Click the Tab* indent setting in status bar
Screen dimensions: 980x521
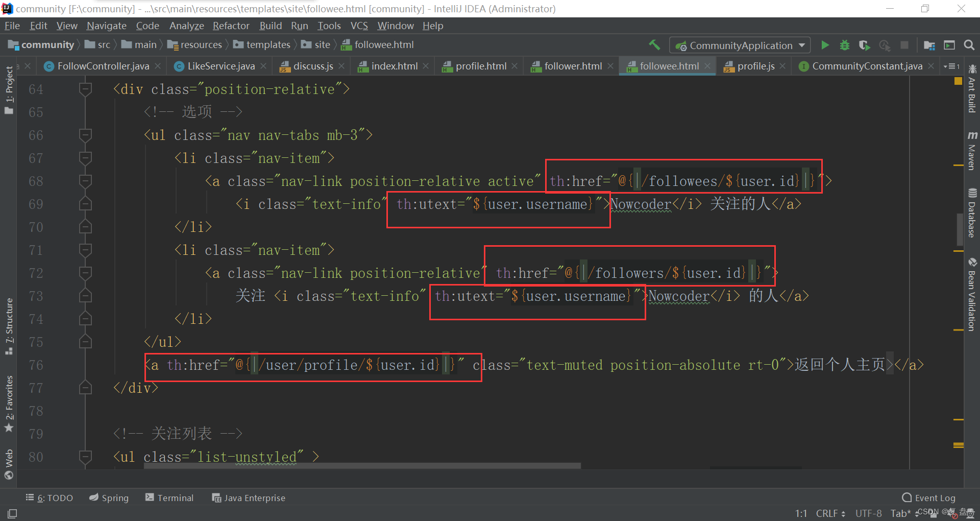[901, 513]
